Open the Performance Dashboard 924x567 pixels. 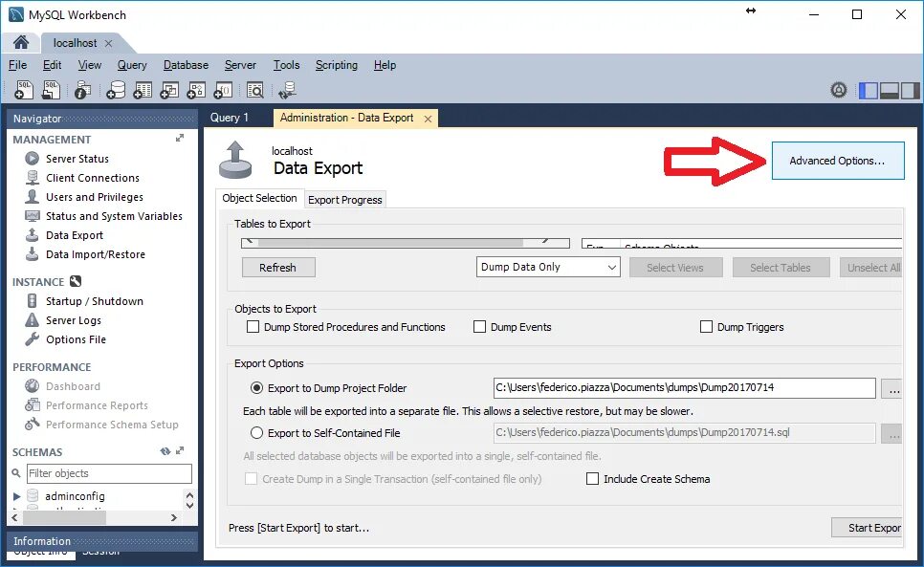pyautogui.click(x=73, y=386)
